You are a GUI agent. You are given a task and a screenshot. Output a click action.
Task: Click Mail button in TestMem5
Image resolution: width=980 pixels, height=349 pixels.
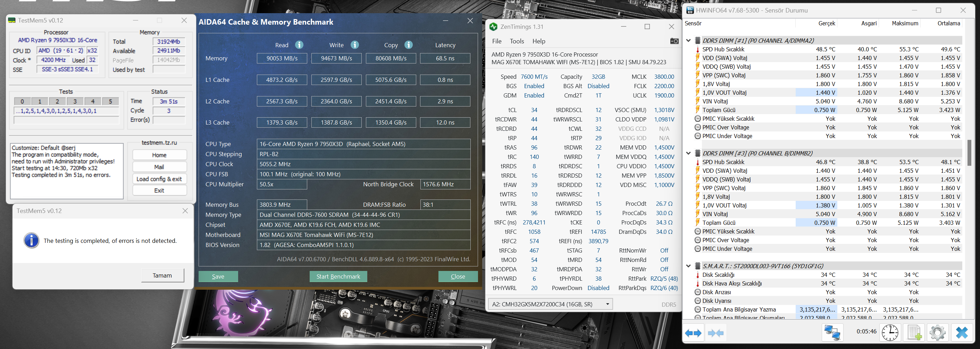[x=159, y=167]
